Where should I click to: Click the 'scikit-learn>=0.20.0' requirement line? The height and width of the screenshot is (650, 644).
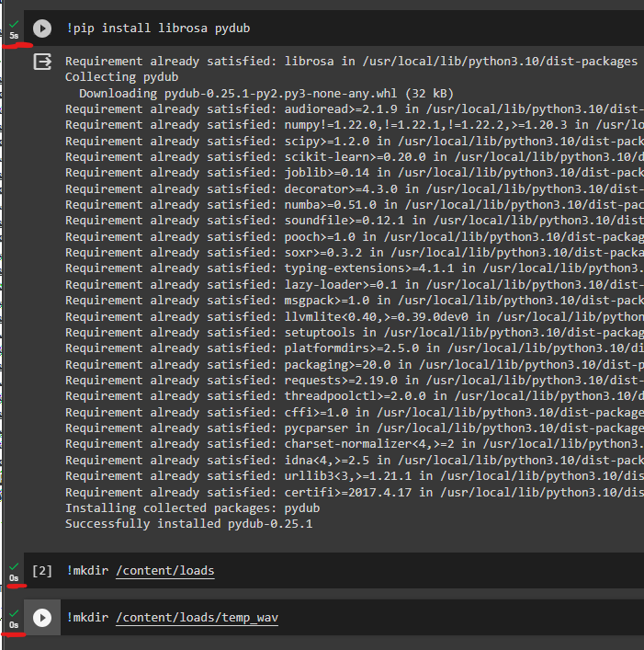tap(355, 157)
